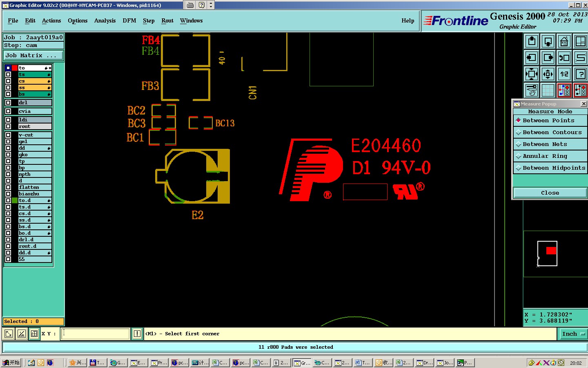Screen dimensions: 588x368
Task: Click the black net traffic-light icon
Action: (580, 90)
